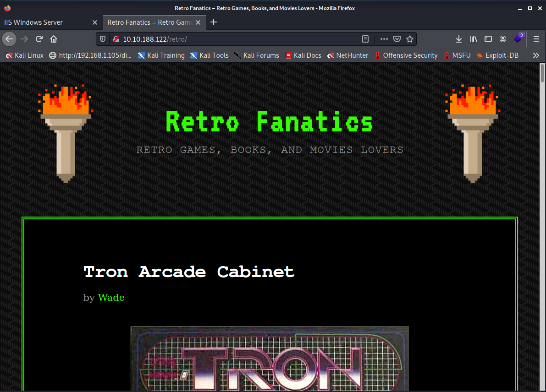Toggle Reader View icon in address bar
The height and width of the screenshot is (392, 546).
point(365,39)
